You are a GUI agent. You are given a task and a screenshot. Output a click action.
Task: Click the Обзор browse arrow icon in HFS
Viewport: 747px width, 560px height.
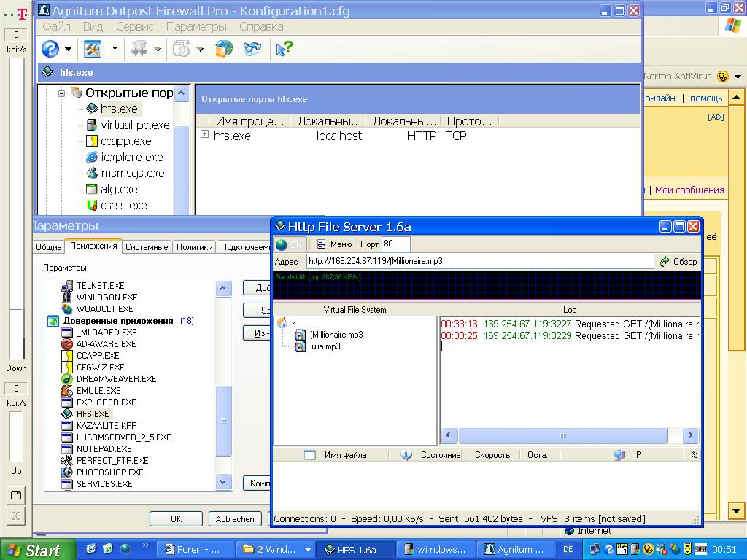(x=665, y=262)
